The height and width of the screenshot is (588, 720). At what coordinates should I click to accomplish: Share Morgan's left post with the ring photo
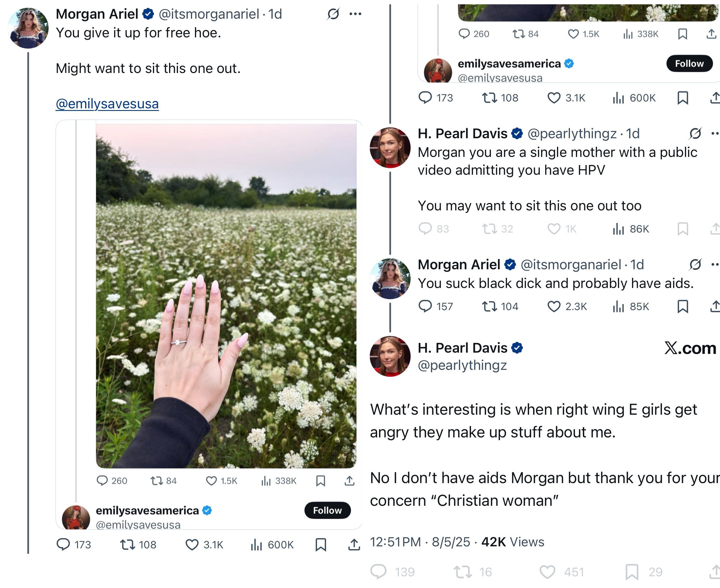[354, 544]
